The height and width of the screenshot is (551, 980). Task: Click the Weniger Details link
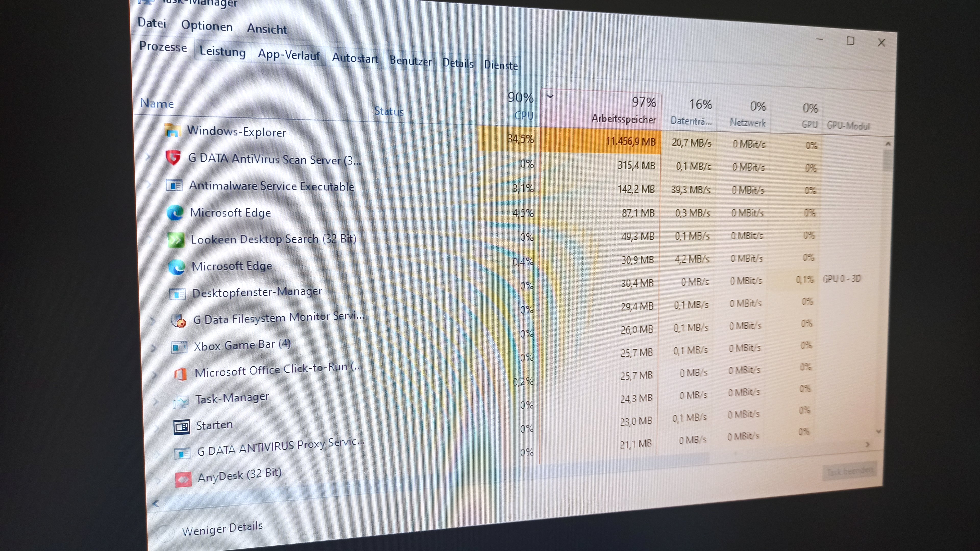(x=222, y=528)
